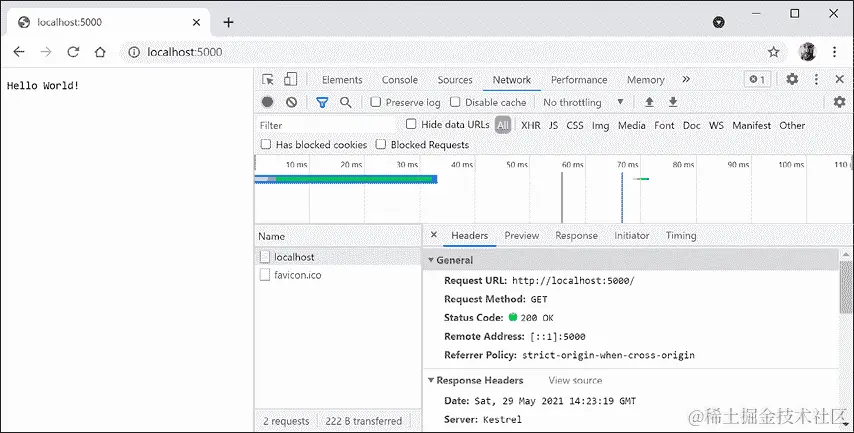Open network search with magnifier icon
Viewport: 854px width, 433px height.
[x=346, y=102]
